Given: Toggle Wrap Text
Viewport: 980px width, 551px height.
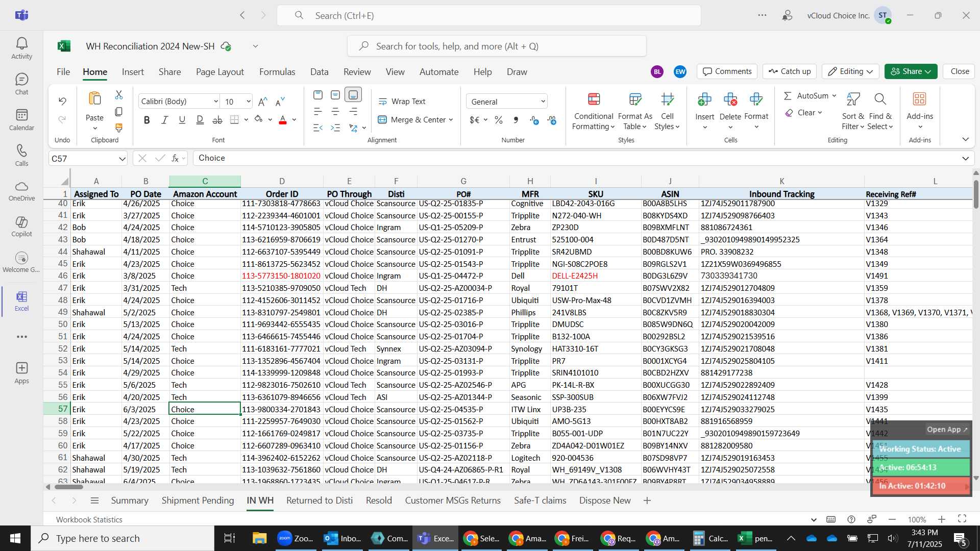Looking at the screenshot, I should (x=402, y=102).
